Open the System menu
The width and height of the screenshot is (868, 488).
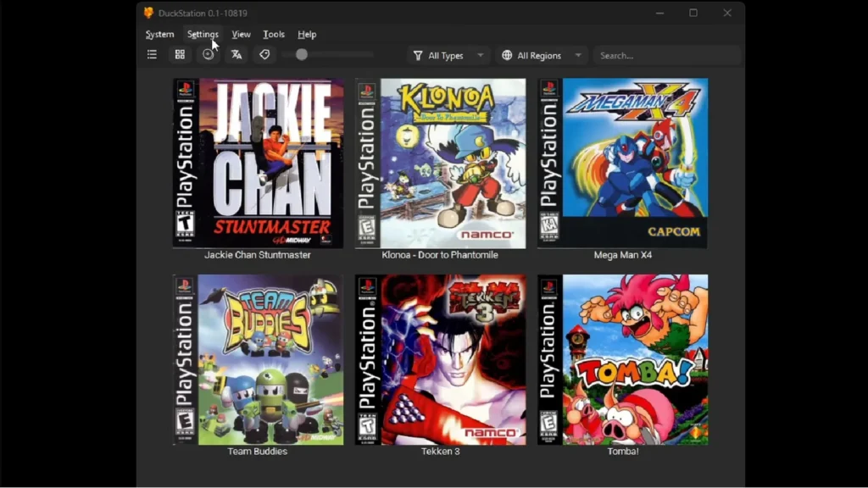(159, 34)
